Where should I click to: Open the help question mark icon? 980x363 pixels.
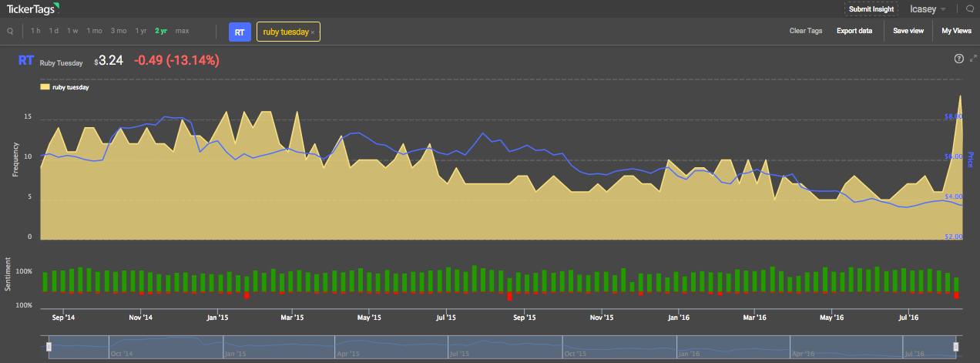tap(959, 59)
